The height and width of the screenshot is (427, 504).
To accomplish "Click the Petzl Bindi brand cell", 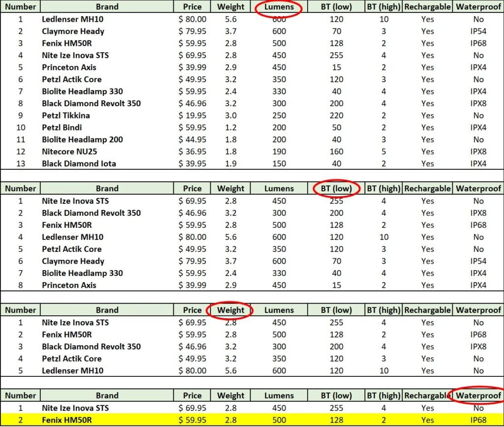I will 62,127.
